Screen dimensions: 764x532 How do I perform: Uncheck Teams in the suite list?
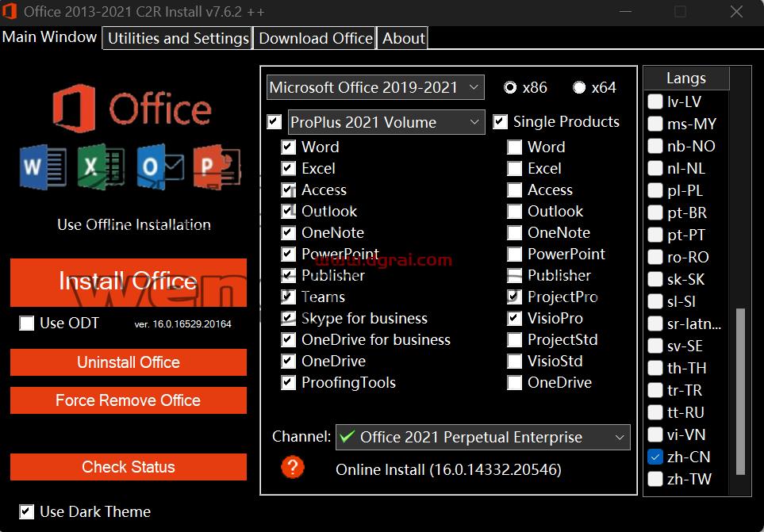pos(289,297)
